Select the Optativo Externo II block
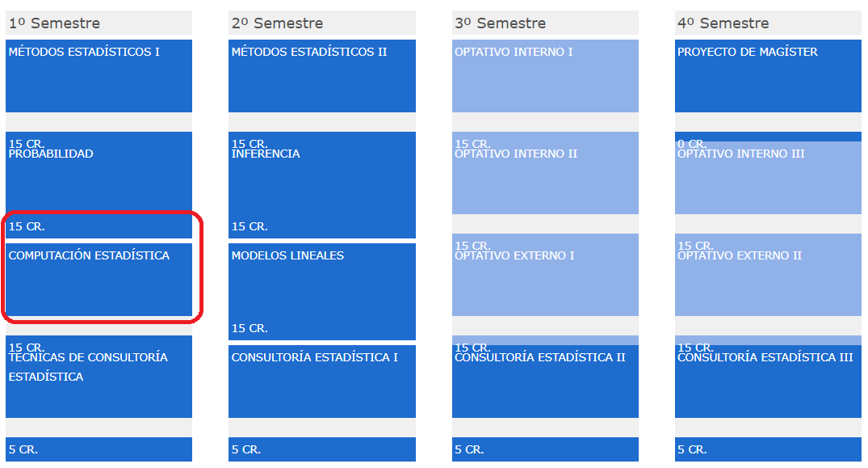The width and height of the screenshot is (868, 468). click(x=768, y=275)
